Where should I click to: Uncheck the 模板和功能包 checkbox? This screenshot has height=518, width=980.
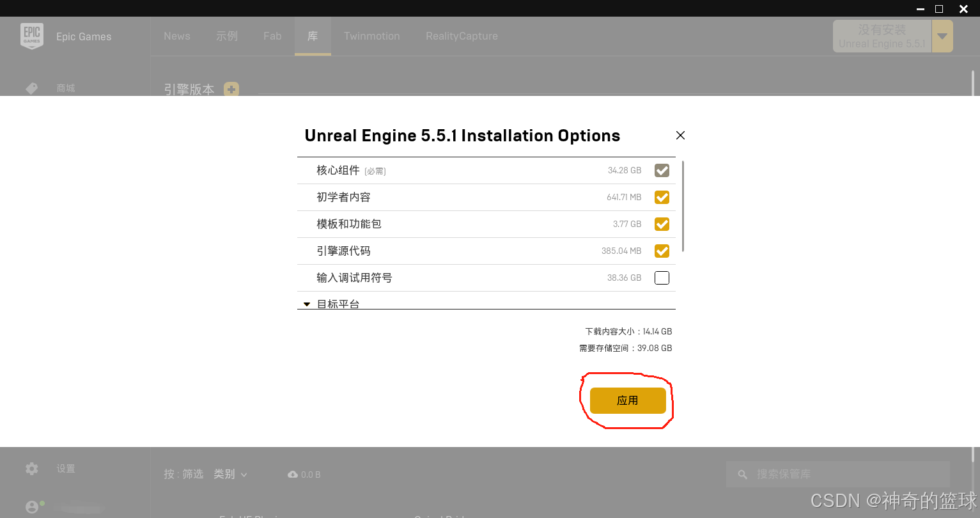(662, 224)
